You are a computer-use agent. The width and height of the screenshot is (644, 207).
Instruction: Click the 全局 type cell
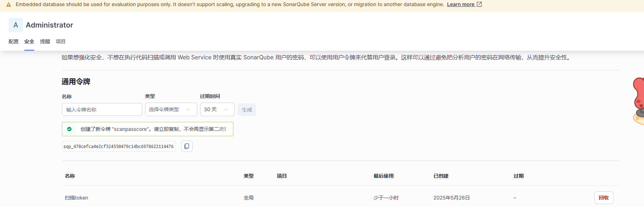249,198
